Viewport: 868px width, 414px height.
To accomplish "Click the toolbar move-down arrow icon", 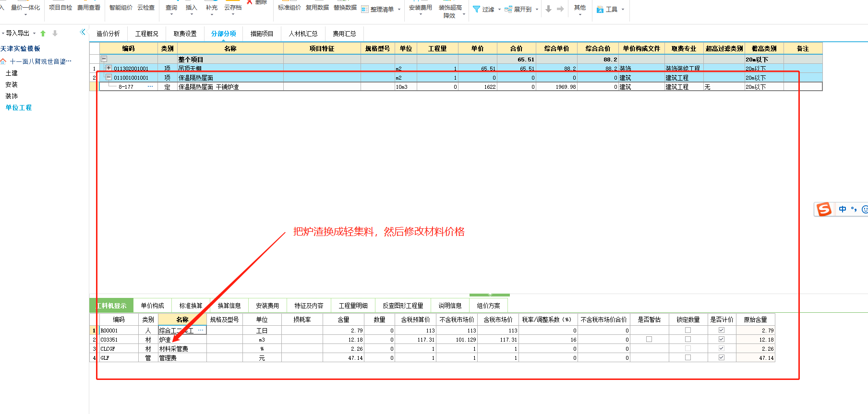I will 549,9.
